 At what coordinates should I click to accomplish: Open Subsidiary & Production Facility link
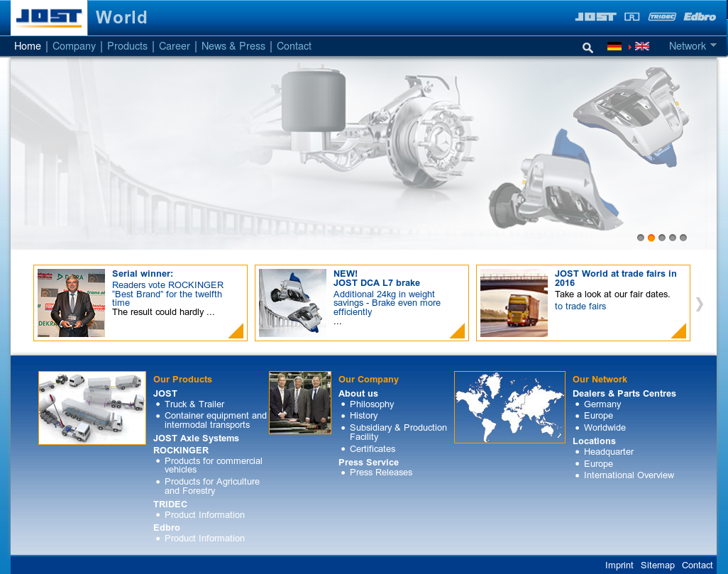(398, 432)
